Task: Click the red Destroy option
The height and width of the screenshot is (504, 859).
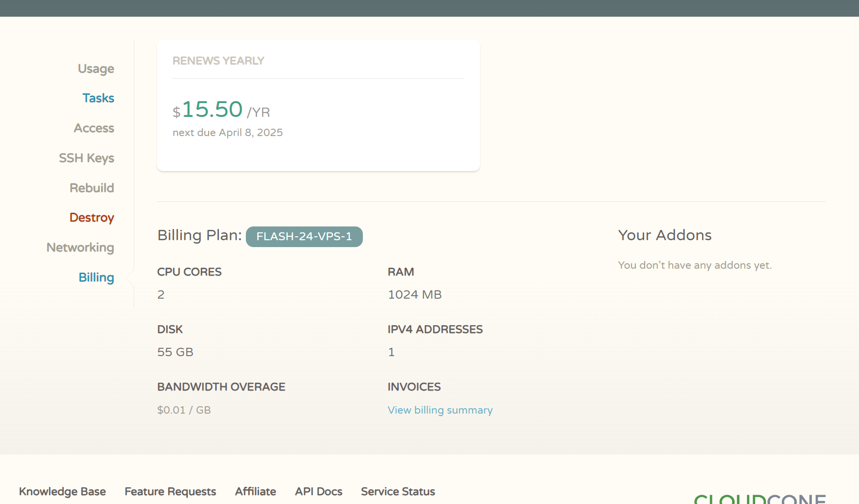Action: (92, 218)
